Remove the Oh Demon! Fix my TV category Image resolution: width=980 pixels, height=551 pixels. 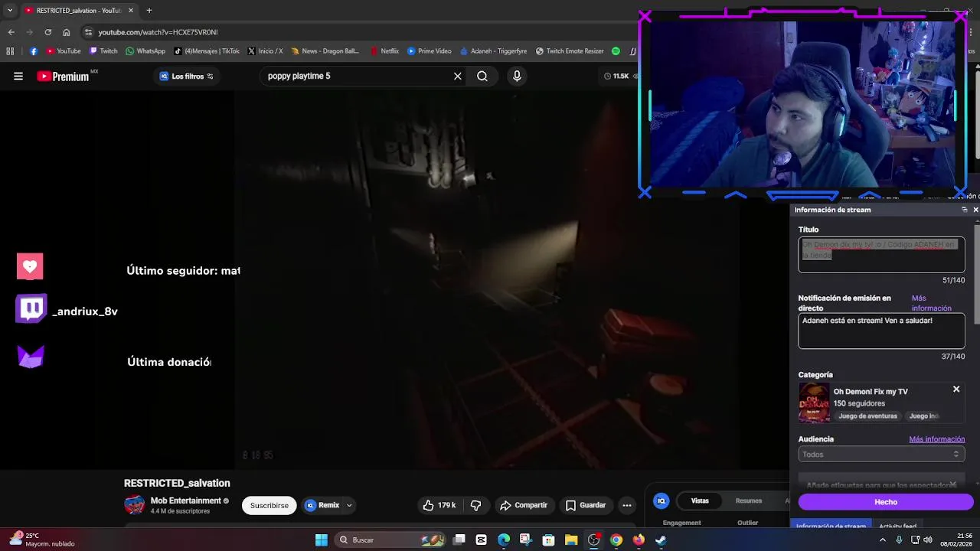(956, 390)
